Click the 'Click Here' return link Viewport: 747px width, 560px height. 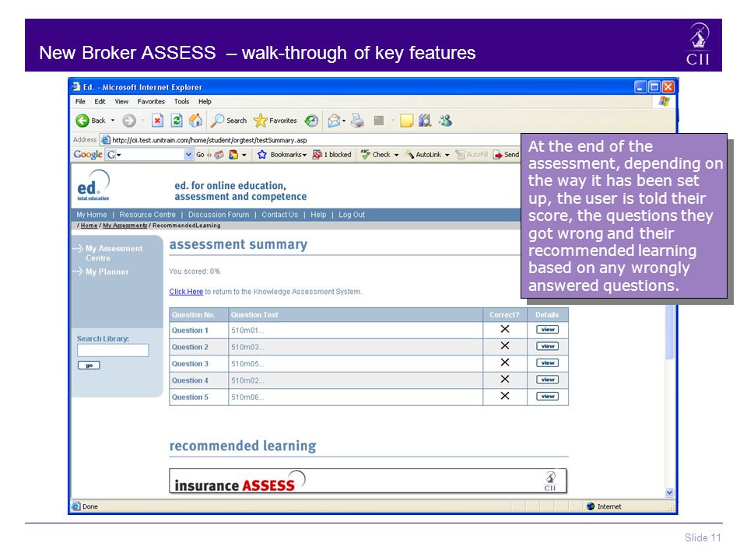click(186, 292)
